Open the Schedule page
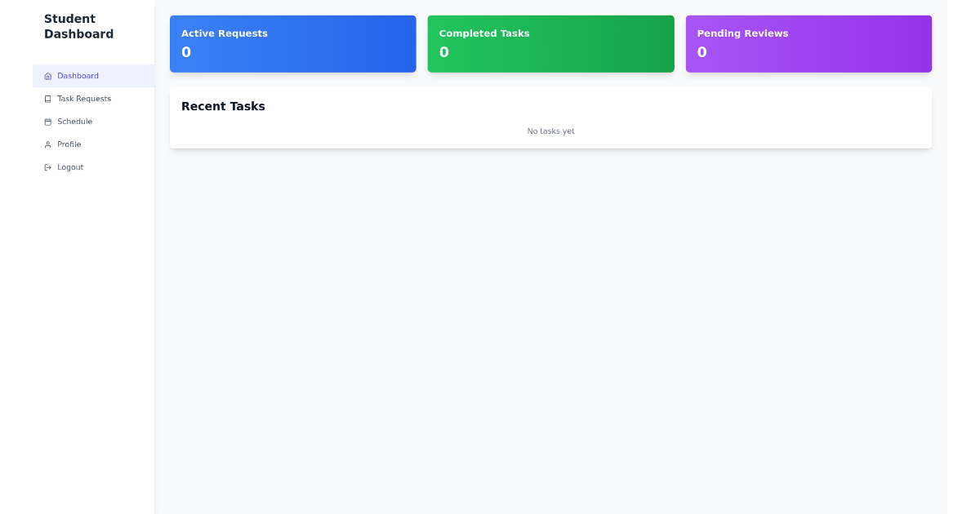Viewport: 980px width, 514px height. [x=75, y=121]
